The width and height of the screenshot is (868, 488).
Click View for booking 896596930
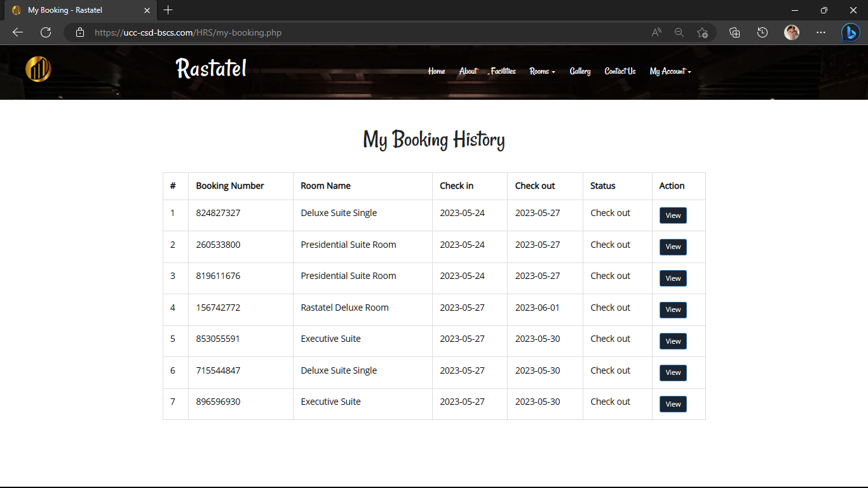(x=672, y=403)
